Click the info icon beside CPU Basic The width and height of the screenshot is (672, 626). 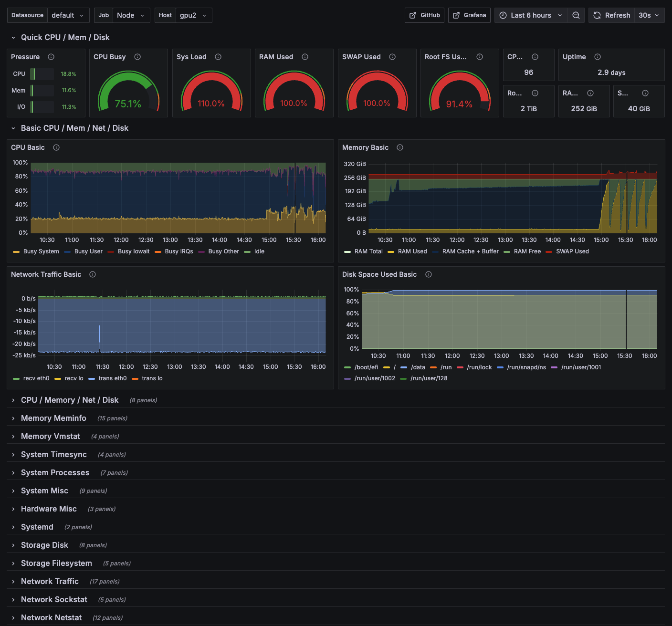click(x=56, y=147)
